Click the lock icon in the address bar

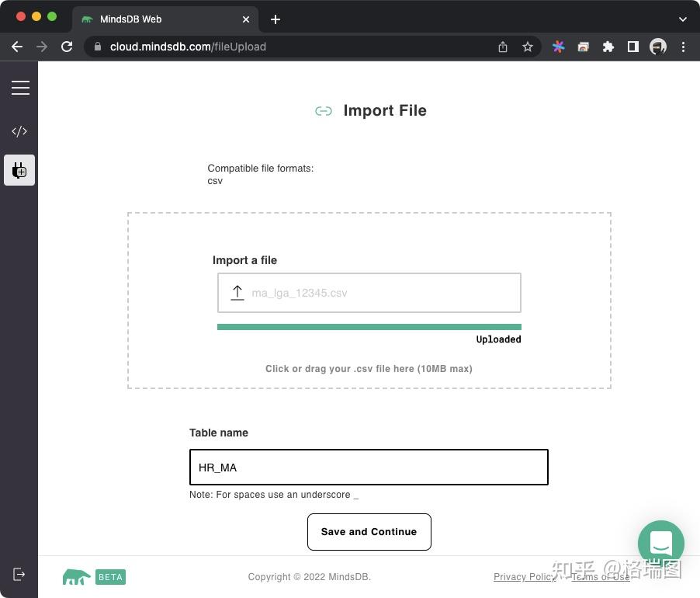click(x=98, y=47)
